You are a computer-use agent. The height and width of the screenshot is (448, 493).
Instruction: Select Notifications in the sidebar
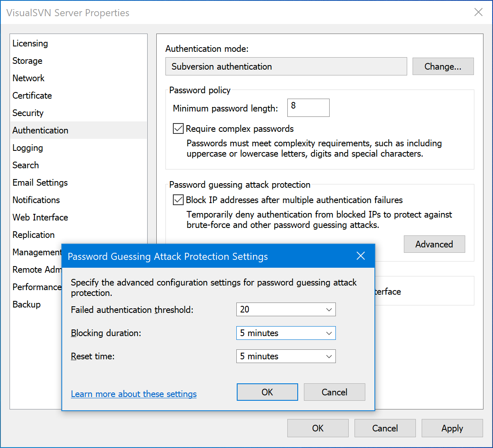(x=79, y=200)
